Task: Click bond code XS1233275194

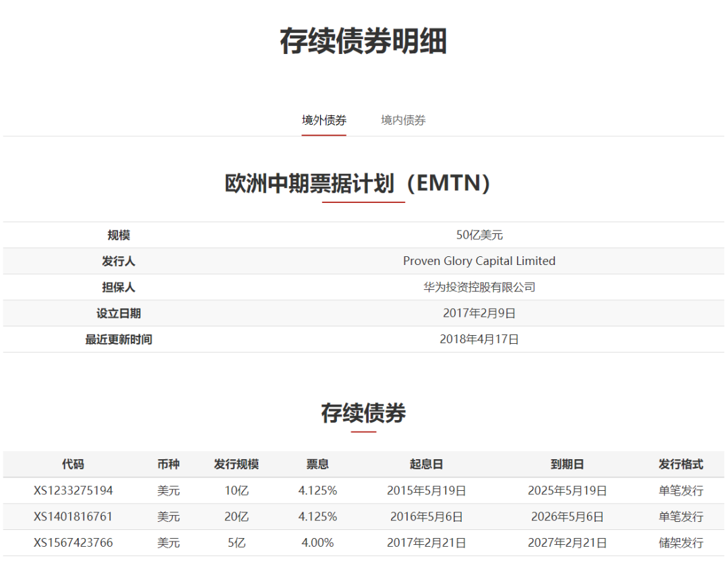Action: point(73,491)
